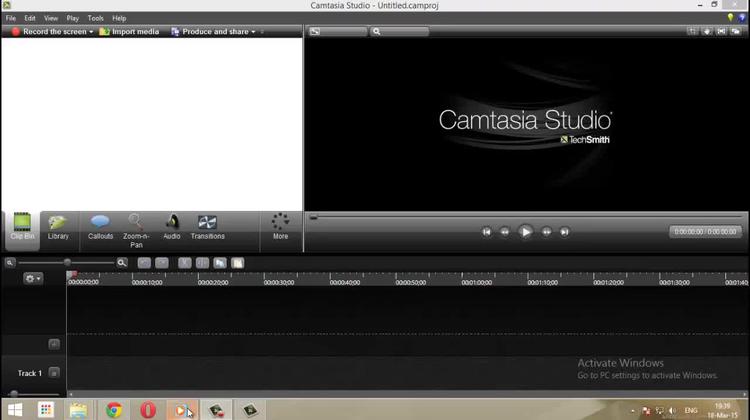Image resolution: width=750 pixels, height=420 pixels.
Task: Open the Zoom-n-Pan tool
Action: tap(136, 231)
